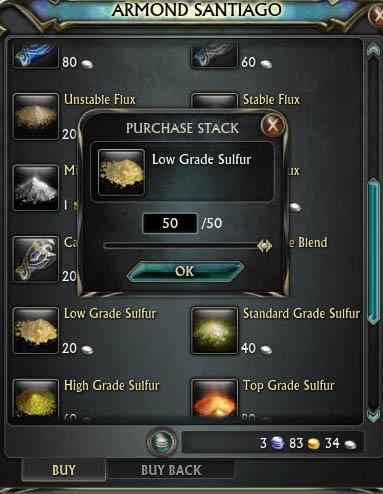This screenshot has height=494, width=383.
Task: Switch to the Buy Back tab
Action: point(171,470)
